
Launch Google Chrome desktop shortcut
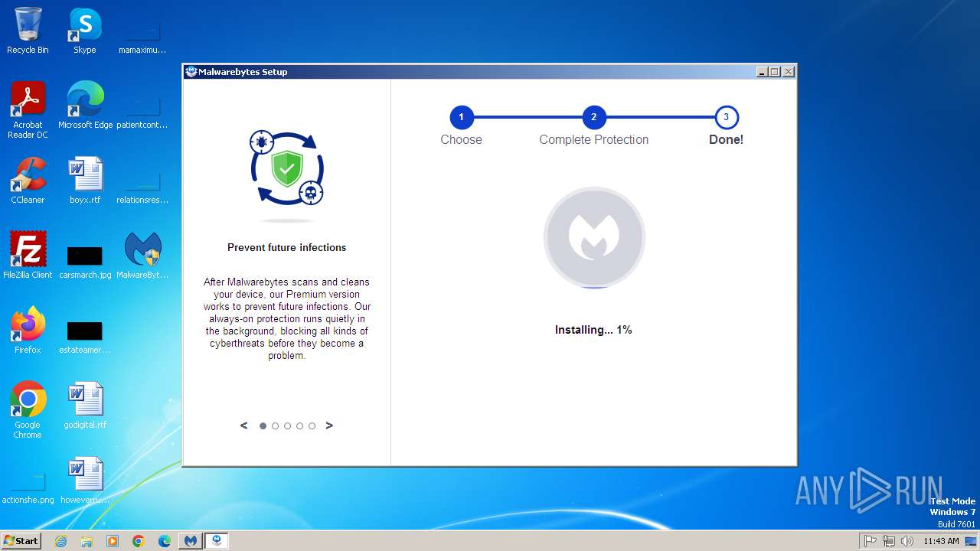point(28,410)
